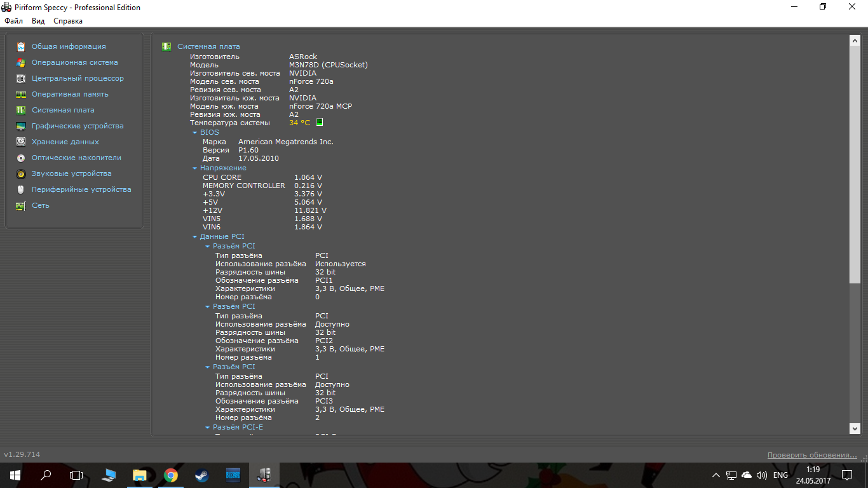Select the Оперативная память RAM icon
868x488 pixels.
[x=21, y=94]
